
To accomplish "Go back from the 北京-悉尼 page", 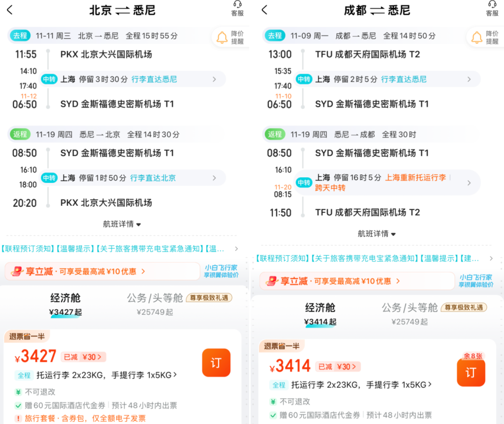I will (10, 10).
